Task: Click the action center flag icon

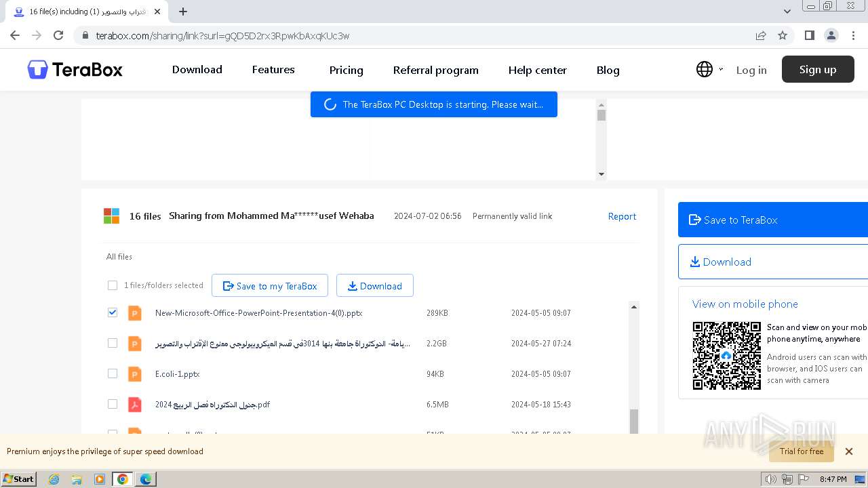Action: click(x=804, y=479)
